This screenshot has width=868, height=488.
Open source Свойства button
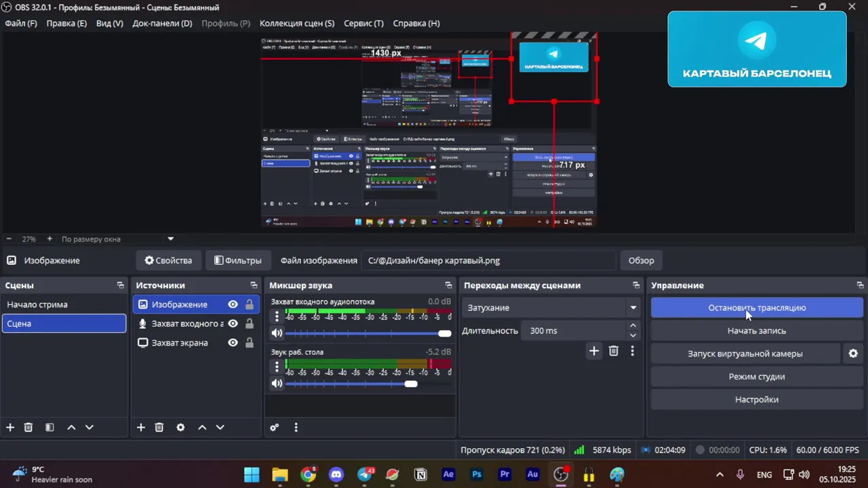168,260
